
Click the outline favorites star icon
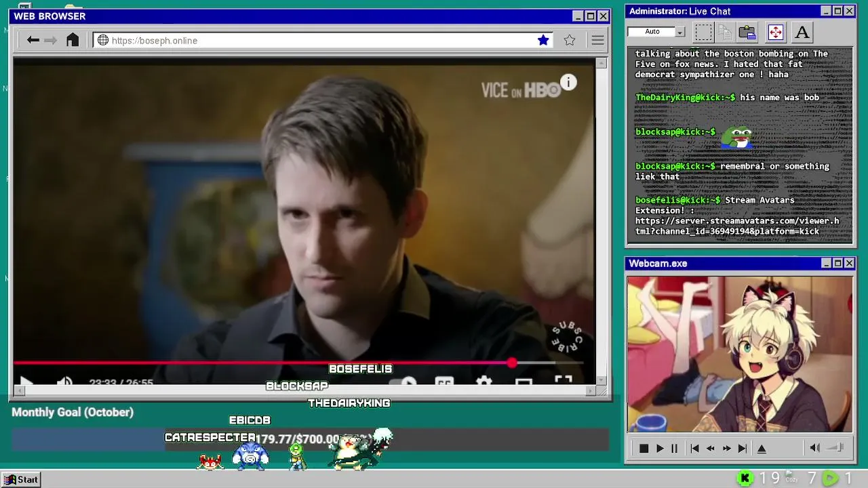(570, 41)
